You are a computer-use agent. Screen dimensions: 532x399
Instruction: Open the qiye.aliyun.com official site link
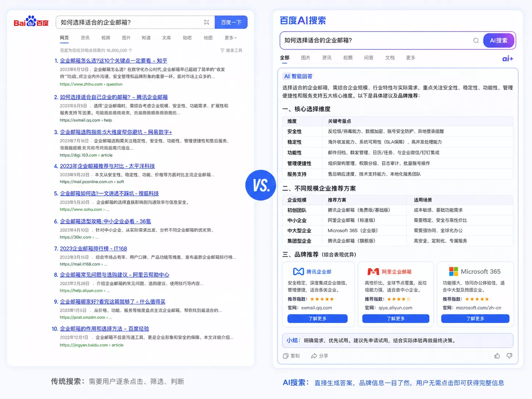point(395,308)
